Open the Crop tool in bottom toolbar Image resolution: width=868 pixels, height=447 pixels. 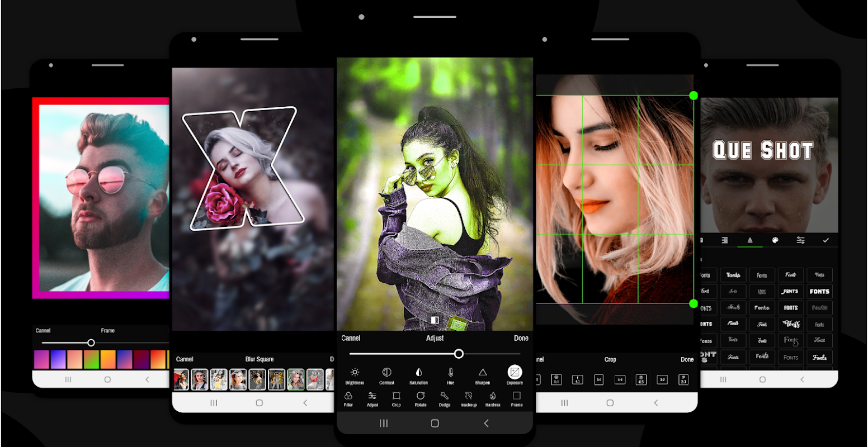pyautogui.click(x=397, y=396)
